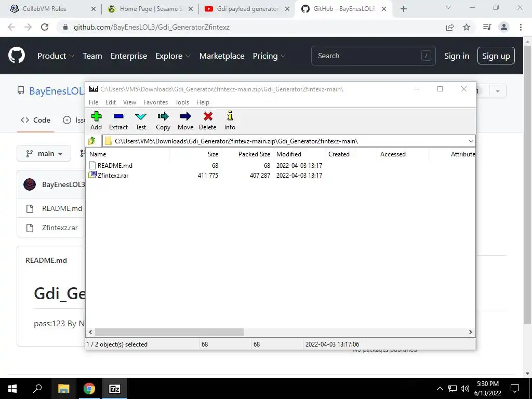Viewport: 532px width, 399px height.
Task: Open Windows taskbar search
Action: tap(37, 389)
